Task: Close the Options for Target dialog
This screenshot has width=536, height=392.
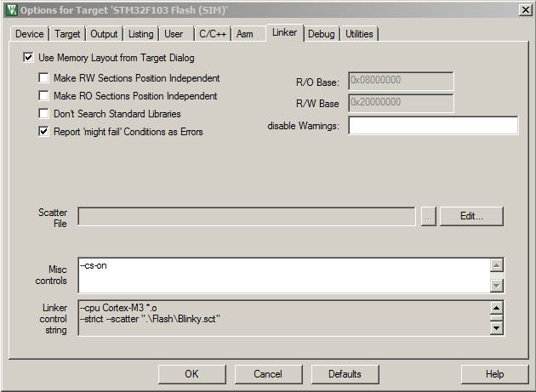Action: pos(524,9)
